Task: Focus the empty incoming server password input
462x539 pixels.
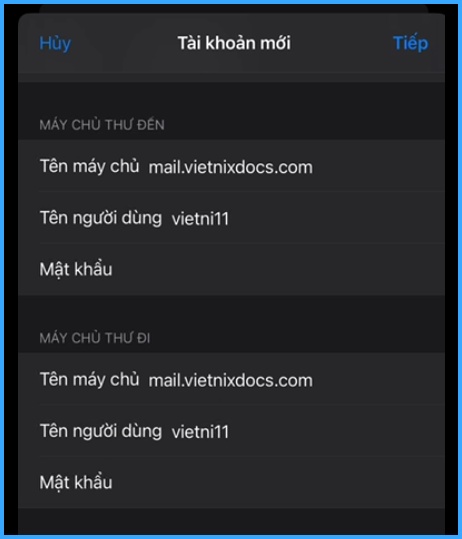Action: pos(278,270)
